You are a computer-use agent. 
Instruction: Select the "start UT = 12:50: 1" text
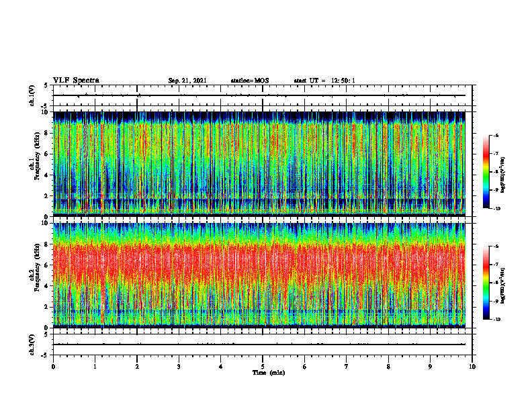[324, 81]
